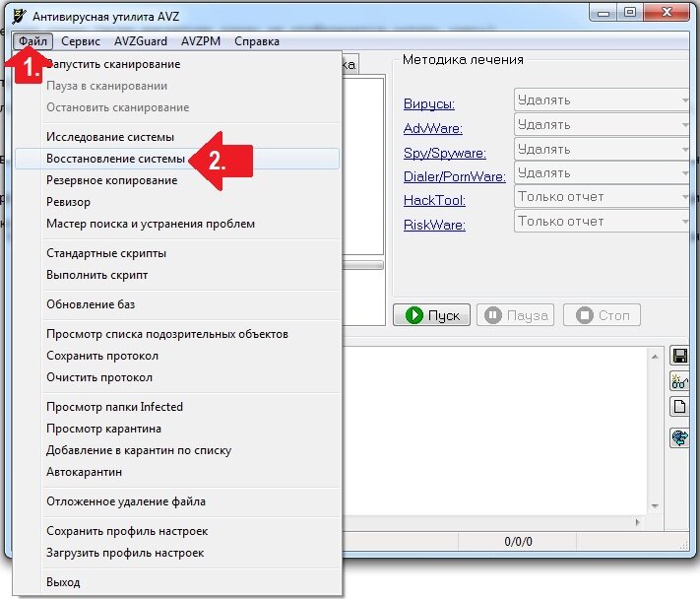Click the blue arrows icon below the page icon
Image resolution: width=700 pixels, height=599 pixels.
pos(680,437)
